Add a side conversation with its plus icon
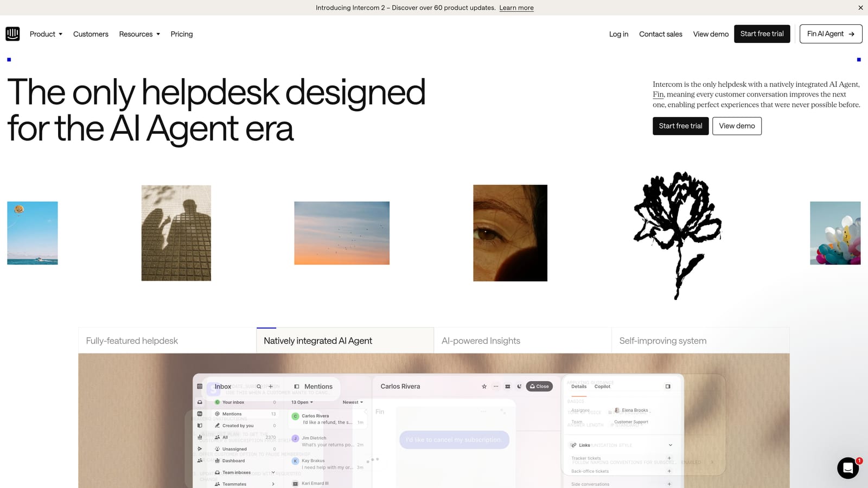 (669, 484)
